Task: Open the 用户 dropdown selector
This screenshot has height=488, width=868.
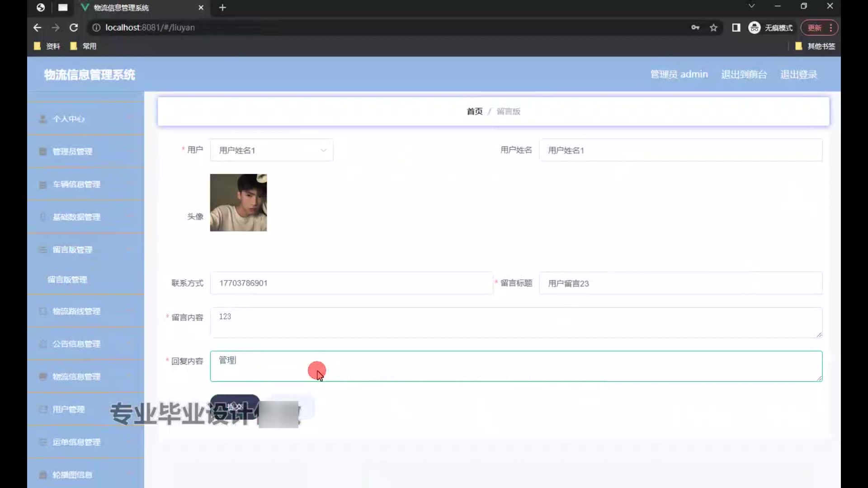Action: coord(271,150)
